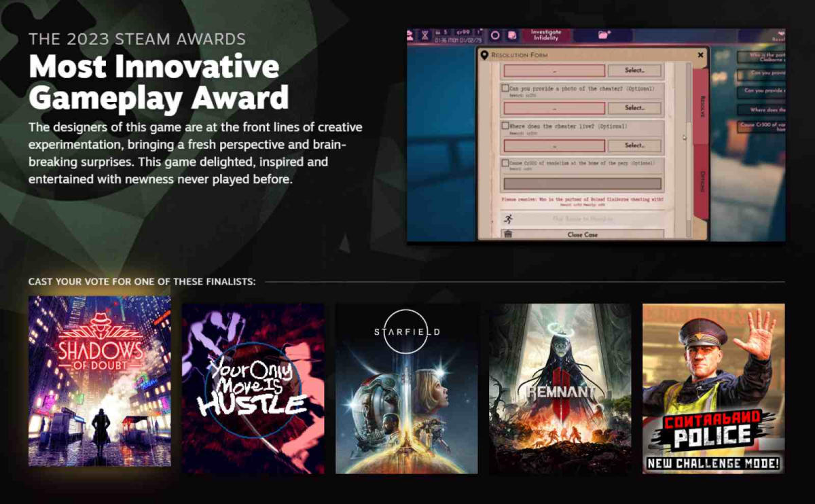
Task: Enable the 'Cause Cr300 of vandalism' checkbox
Action: pyautogui.click(x=505, y=163)
